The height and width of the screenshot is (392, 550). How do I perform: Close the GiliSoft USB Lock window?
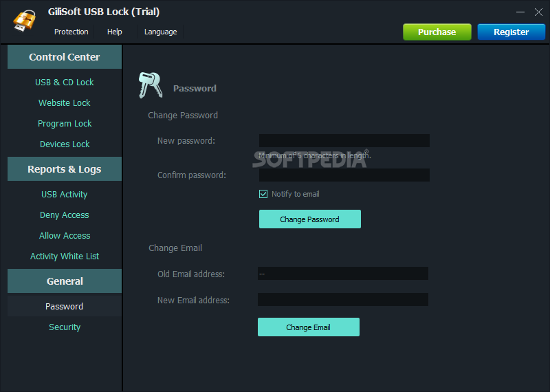pos(538,12)
